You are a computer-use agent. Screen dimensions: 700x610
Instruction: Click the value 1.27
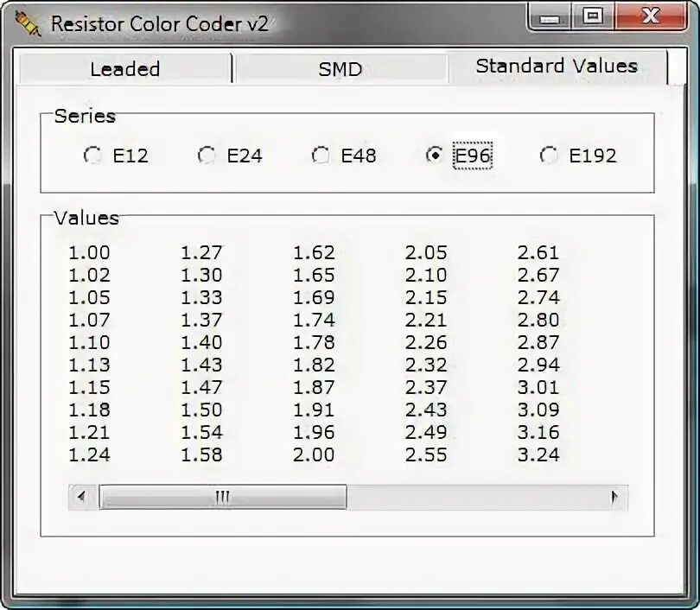pos(201,252)
